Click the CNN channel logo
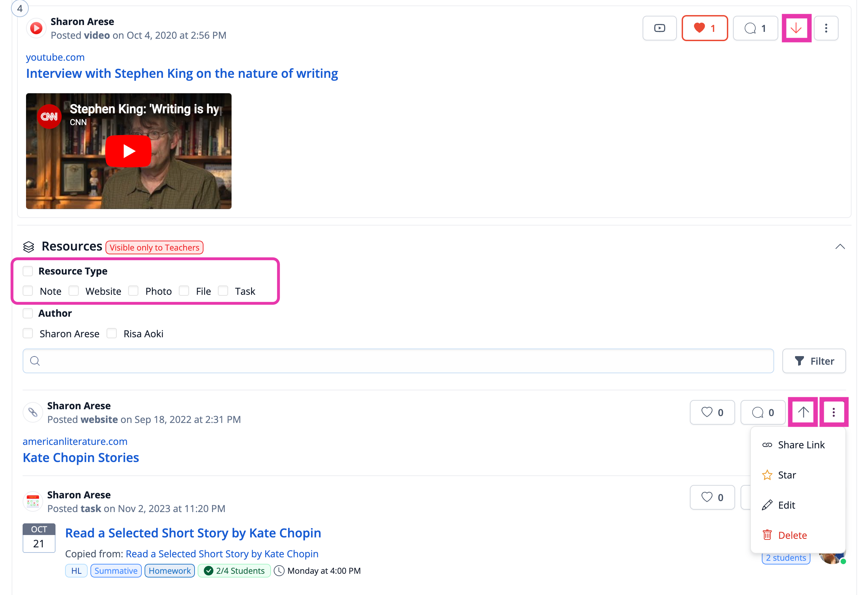868x595 pixels. tap(49, 117)
